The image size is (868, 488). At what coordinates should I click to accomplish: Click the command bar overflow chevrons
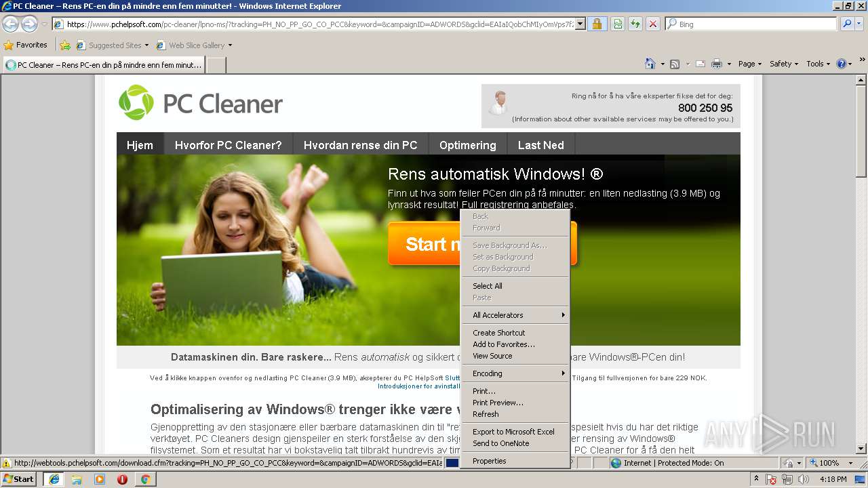click(862, 61)
